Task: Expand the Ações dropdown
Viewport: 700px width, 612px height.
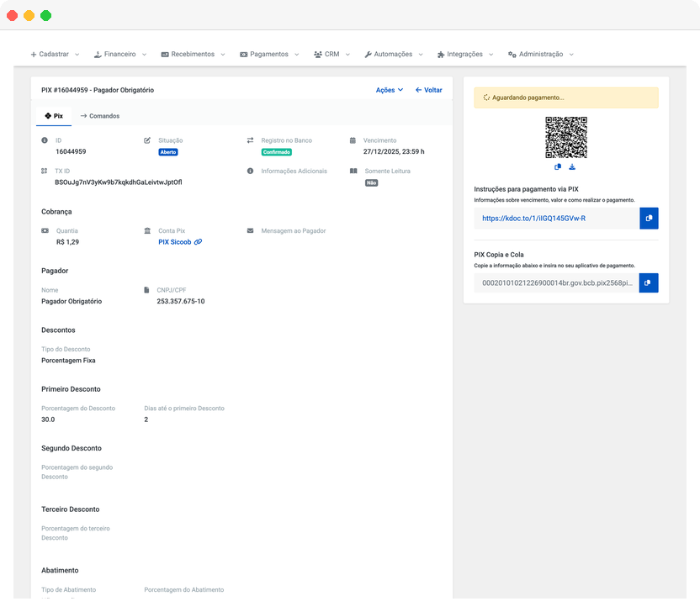Action: point(389,90)
